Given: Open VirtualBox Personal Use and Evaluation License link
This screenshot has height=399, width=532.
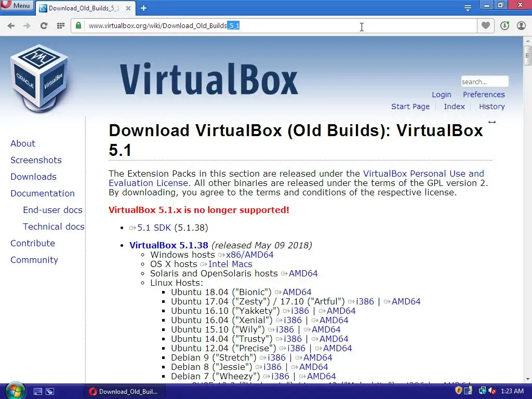Looking at the screenshot, I should click(423, 174).
